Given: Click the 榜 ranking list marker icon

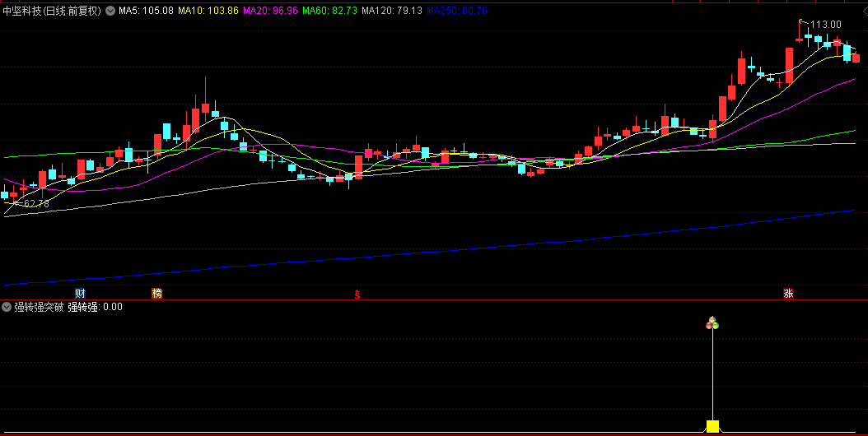Looking at the screenshot, I should (157, 293).
